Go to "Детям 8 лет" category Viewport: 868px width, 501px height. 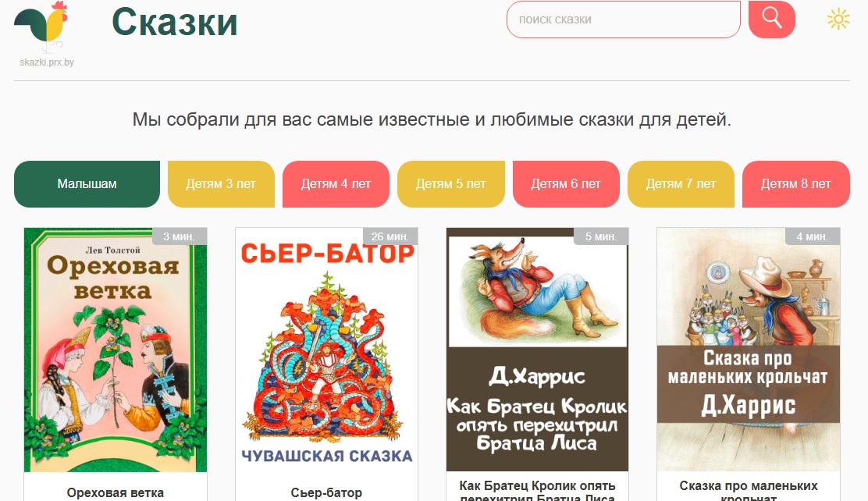pos(796,184)
